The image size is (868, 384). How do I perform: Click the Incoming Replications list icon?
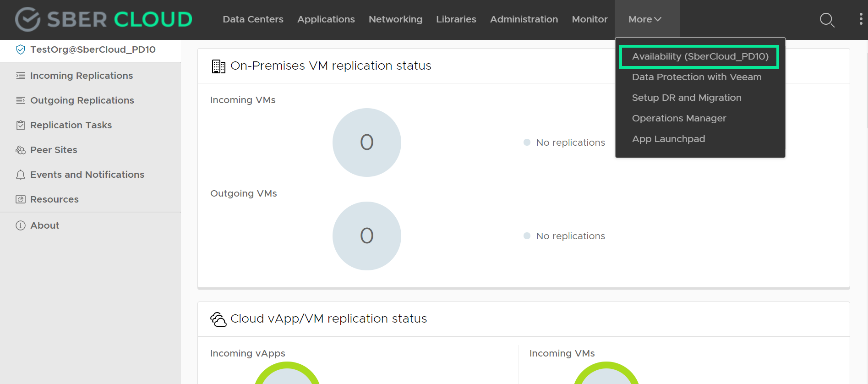click(x=21, y=76)
